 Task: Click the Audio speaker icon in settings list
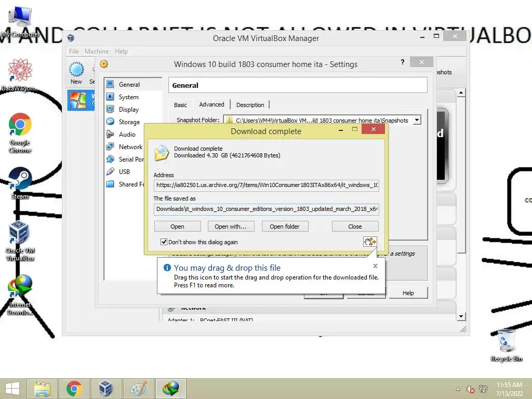tap(110, 134)
